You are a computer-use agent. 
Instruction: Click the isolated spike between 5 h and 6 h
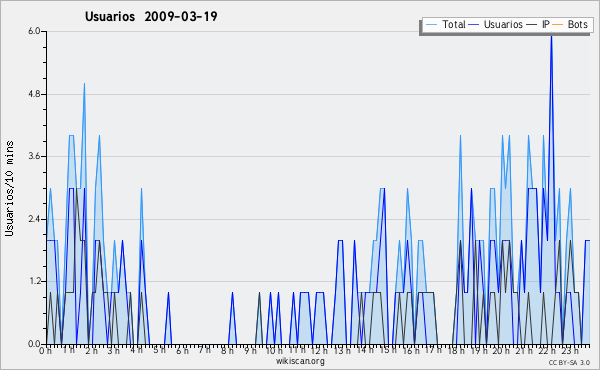coord(168,318)
